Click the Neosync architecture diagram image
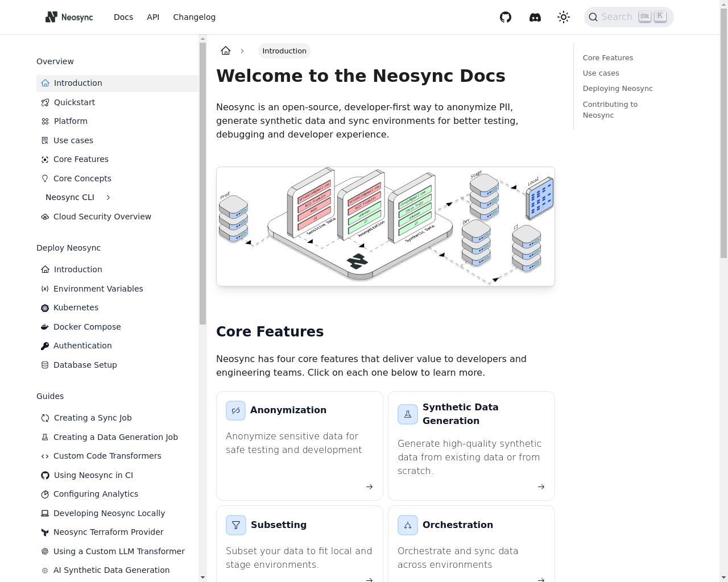728x582 pixels. 386,226
